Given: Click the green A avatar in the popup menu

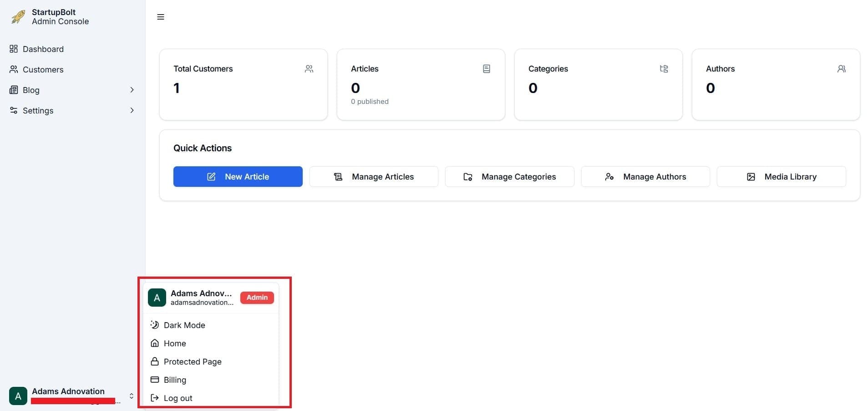Looking at the screenshot, I should tap(157, 298).
